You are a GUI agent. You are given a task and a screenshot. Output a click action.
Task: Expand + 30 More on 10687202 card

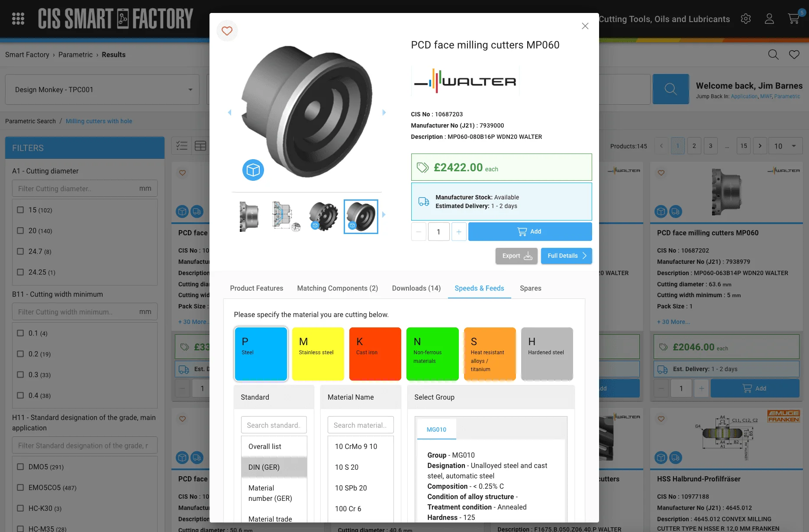point(674,322)
